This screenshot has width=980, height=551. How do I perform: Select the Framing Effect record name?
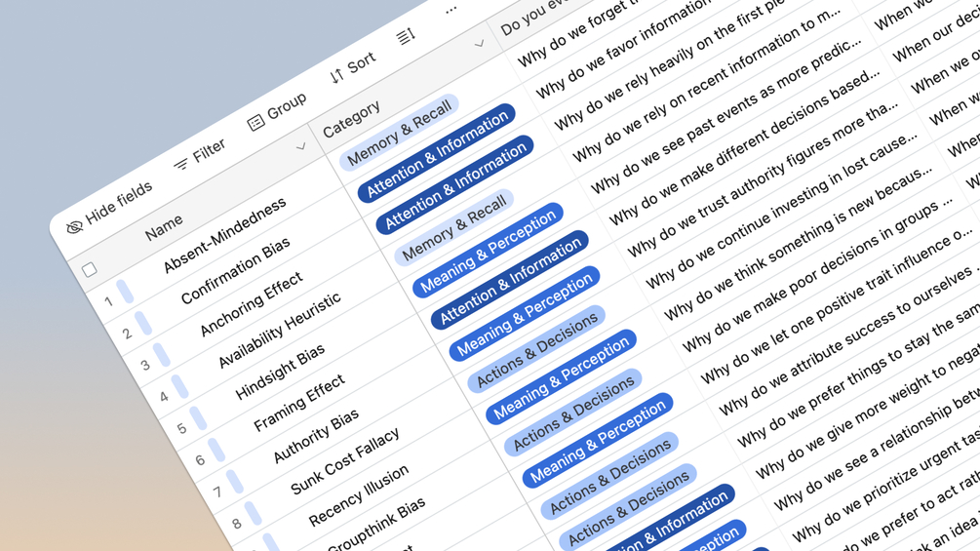pyautogui.click(x=298, y=404)
